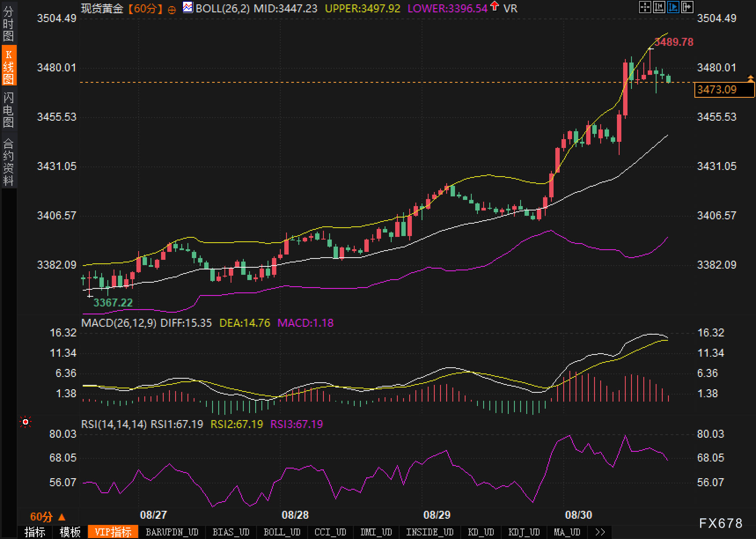The image size is (756, 539).
Task: Open 合约资料 contract info in sidebar
Action: [8, 161]
